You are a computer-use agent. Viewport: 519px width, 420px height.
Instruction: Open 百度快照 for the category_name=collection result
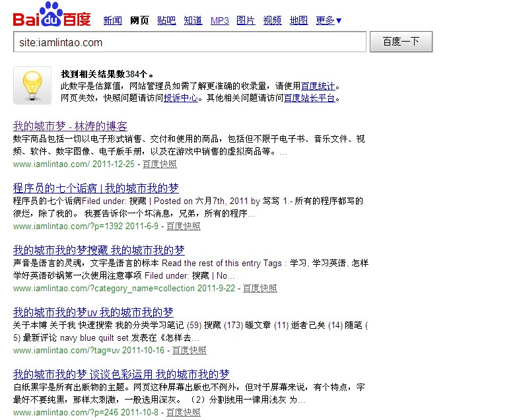pyautogui.click(x=260, y=289)
